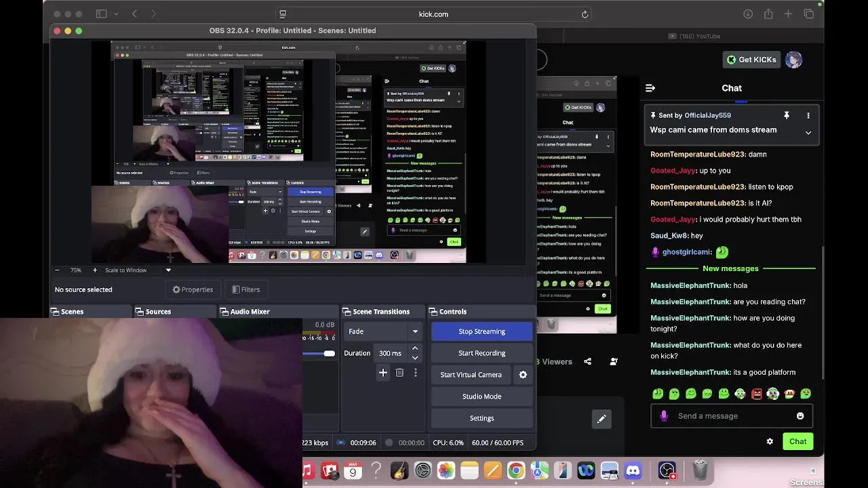Open Discord from the Dock
The height and width of the screenshot is (488, 868).
pos(633,470)
